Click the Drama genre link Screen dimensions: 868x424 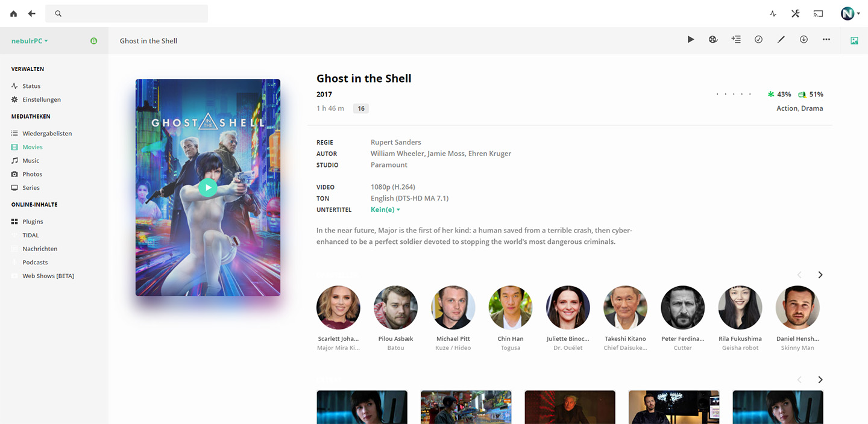[812, 108]
